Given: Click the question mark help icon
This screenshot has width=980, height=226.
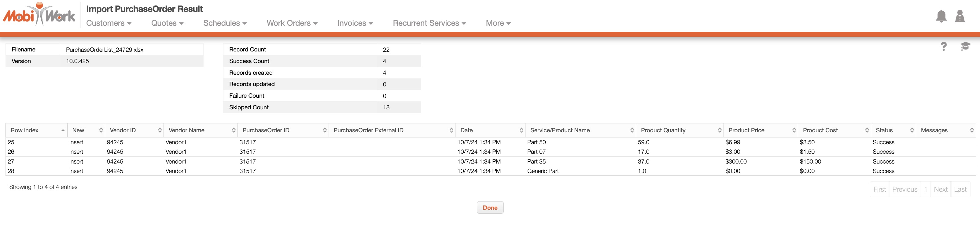Looking at the screenshot, I should (x=944, y=47).
